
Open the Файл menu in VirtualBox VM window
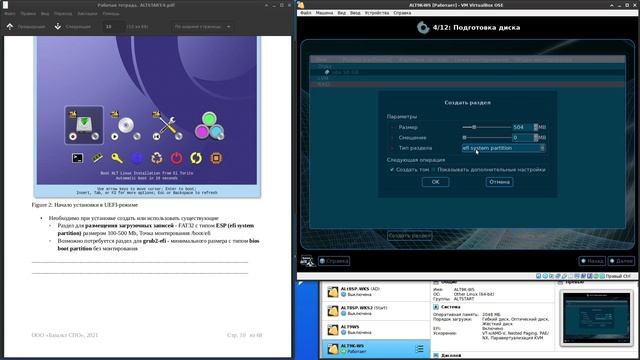(x=306, y=13)
